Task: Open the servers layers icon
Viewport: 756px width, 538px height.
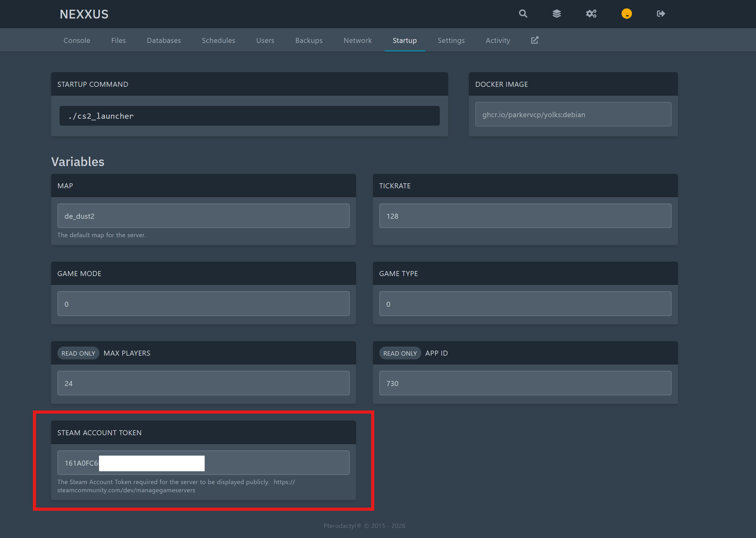Action: [x=557, y=13]
